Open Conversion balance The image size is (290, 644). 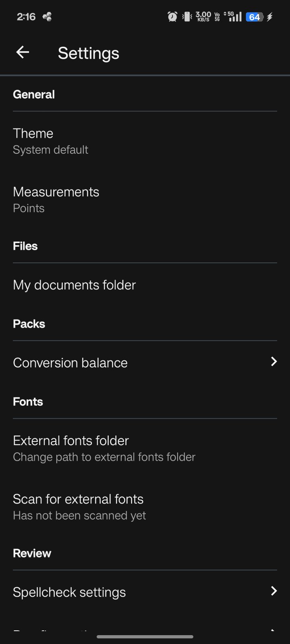(x=70, y=363)
